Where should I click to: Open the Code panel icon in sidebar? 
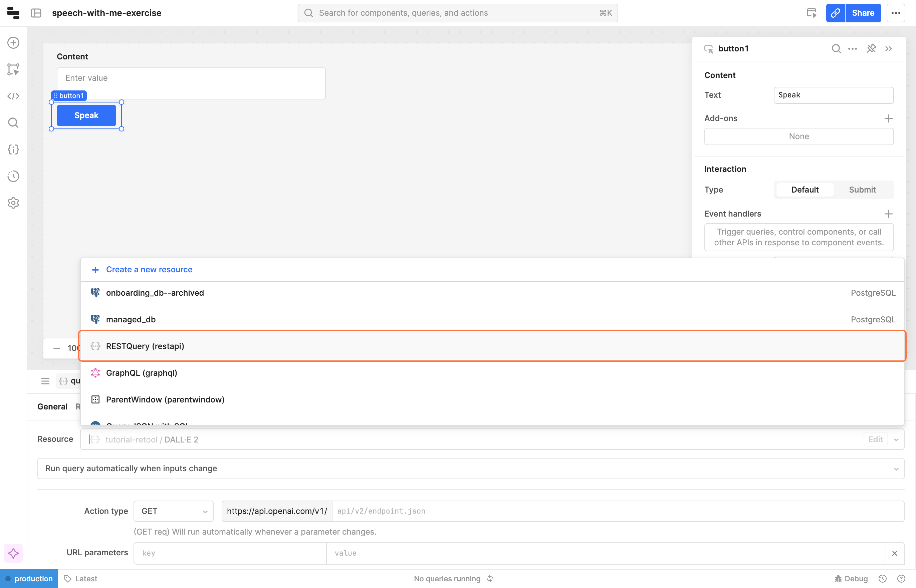click(13, 96)
